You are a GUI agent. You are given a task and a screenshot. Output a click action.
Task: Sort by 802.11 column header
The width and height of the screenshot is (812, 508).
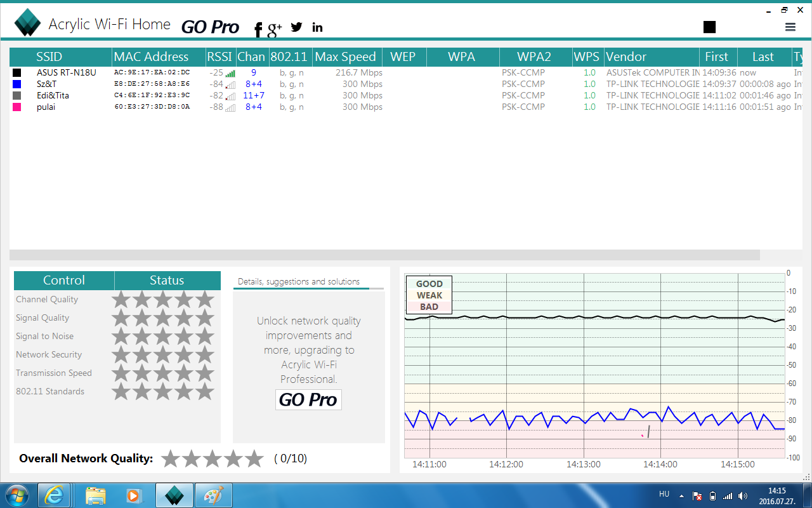(290, 57)
